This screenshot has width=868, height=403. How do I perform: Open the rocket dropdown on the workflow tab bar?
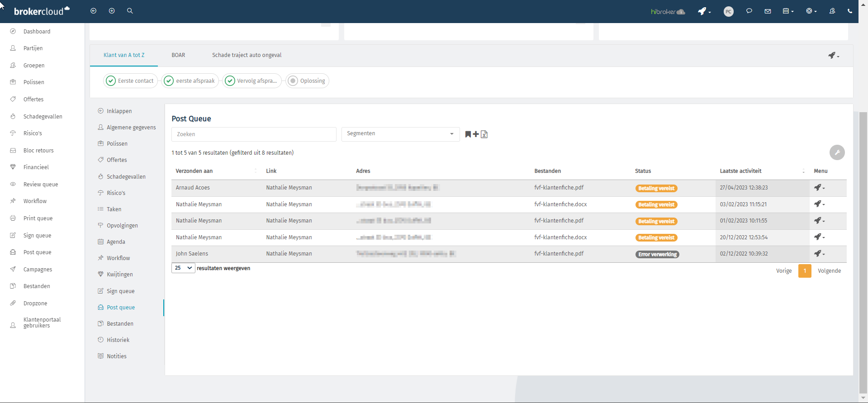coord(834,55)
